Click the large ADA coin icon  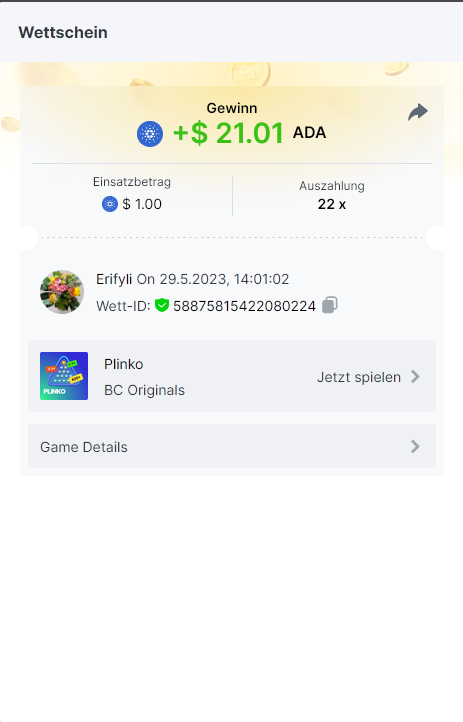[150, 134]
